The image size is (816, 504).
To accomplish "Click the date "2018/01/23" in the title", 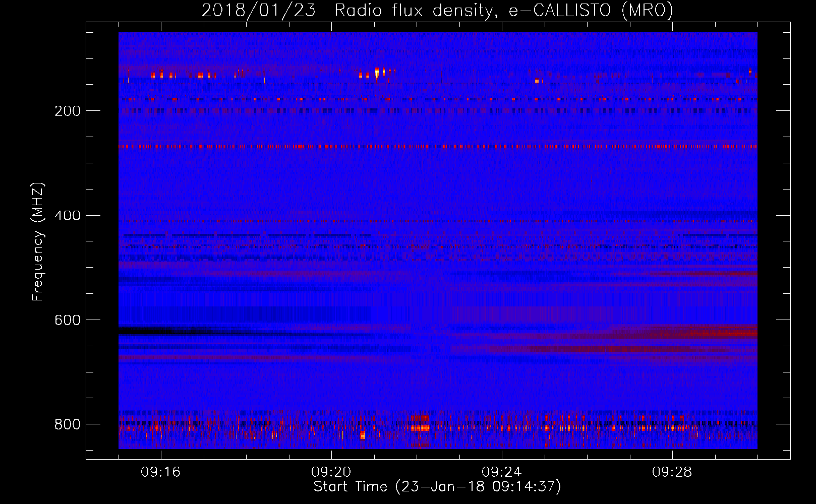I will pos(259,10).
